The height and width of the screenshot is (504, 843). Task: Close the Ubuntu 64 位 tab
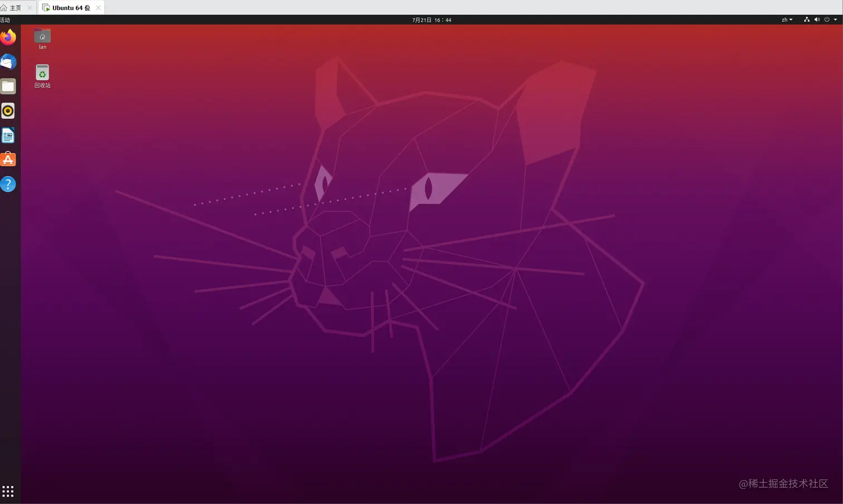98,8
